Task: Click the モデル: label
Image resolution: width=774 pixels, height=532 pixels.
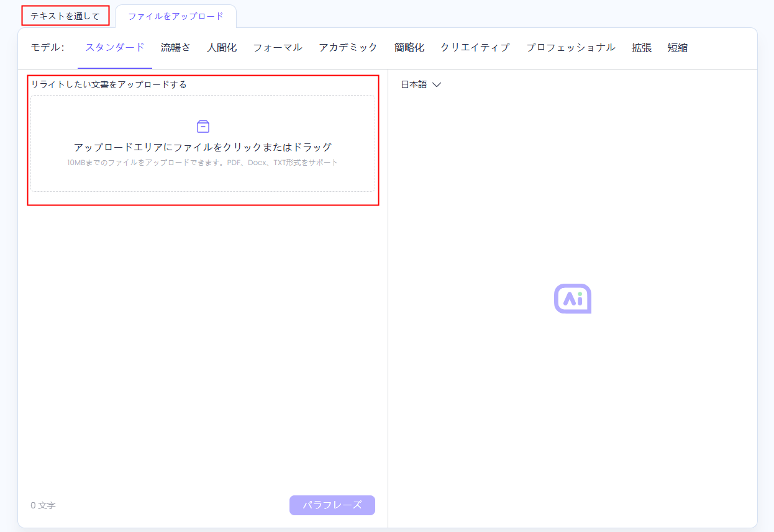Action: click(48, 48)
